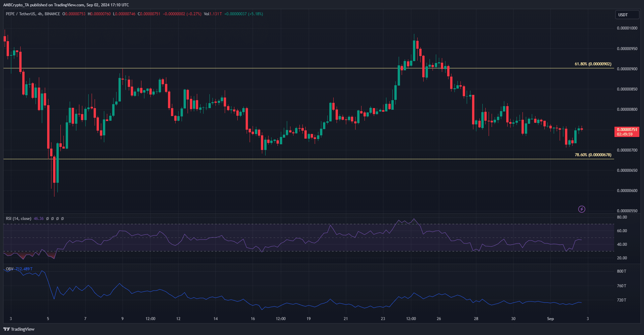
Task: Click the OBV 800T scale label
Action: click(x=621, y=271)
